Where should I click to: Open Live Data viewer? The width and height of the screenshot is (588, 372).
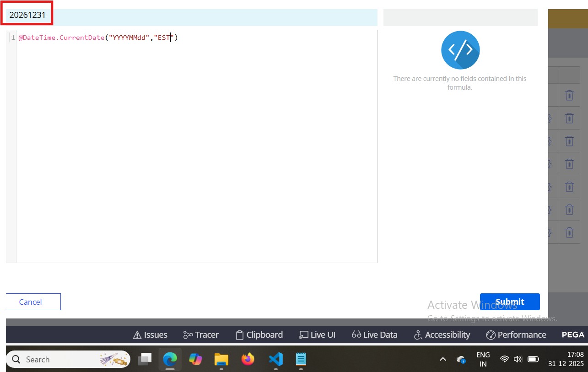point(374,335)
